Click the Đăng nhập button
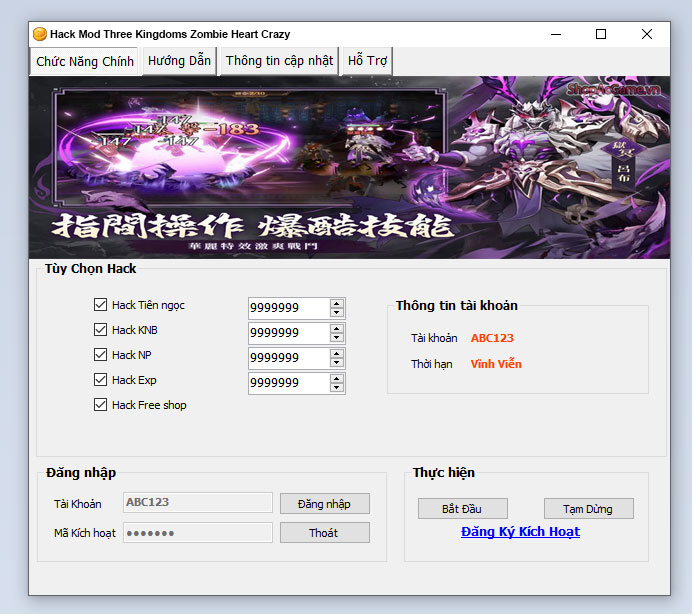This screenshot has height=616, width=693. tap(324, 504)
